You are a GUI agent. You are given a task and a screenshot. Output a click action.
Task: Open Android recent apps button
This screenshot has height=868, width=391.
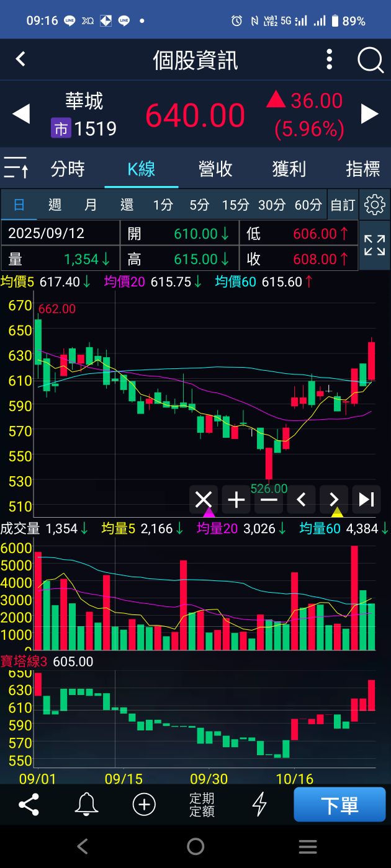coord(308,846)
